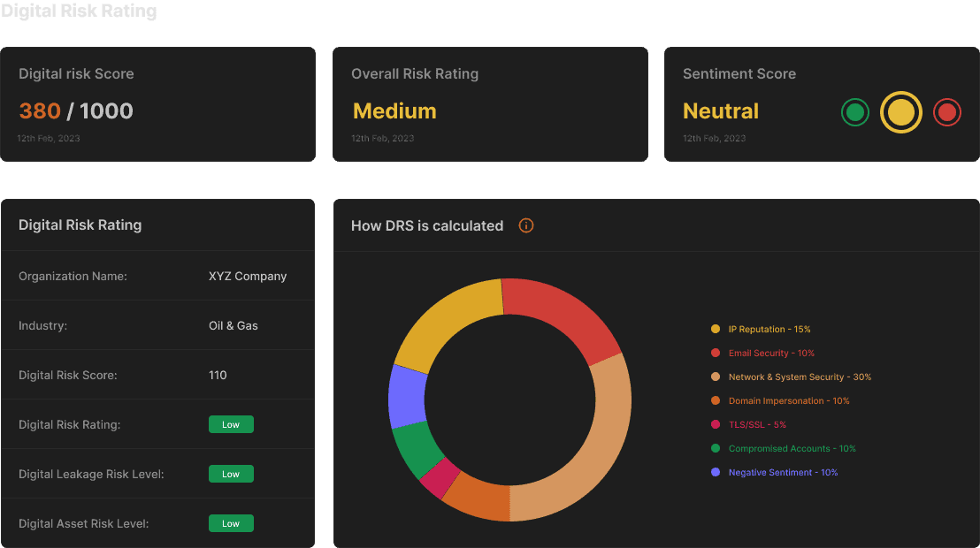
Task: Click the Low badge for Digital Risk Rating
Action: [231, 424]
